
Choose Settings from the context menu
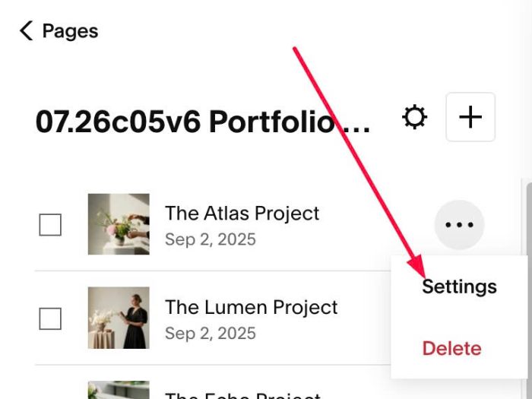[x=459, y=287]
